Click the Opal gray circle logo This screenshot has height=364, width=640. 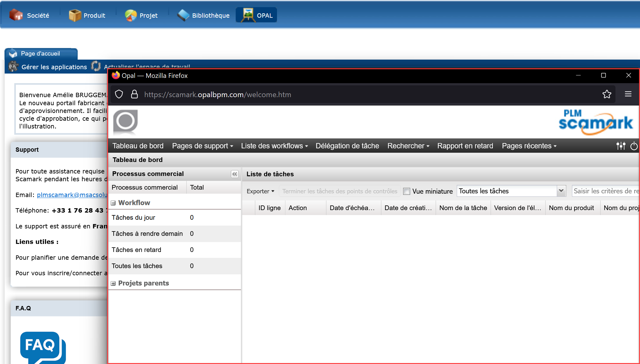click(125, 121)
